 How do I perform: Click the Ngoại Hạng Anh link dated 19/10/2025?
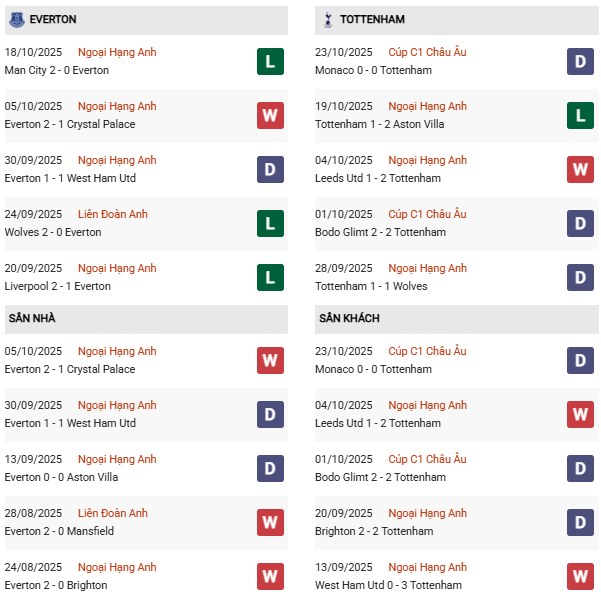click(427, 106)
